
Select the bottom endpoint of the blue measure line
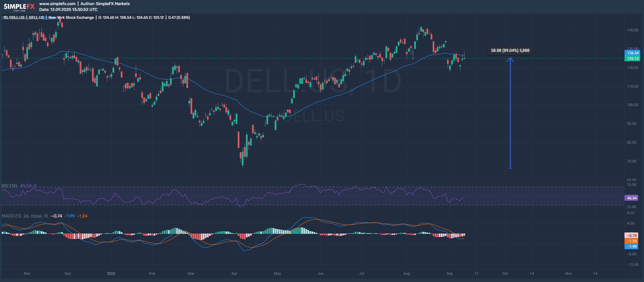510,168
